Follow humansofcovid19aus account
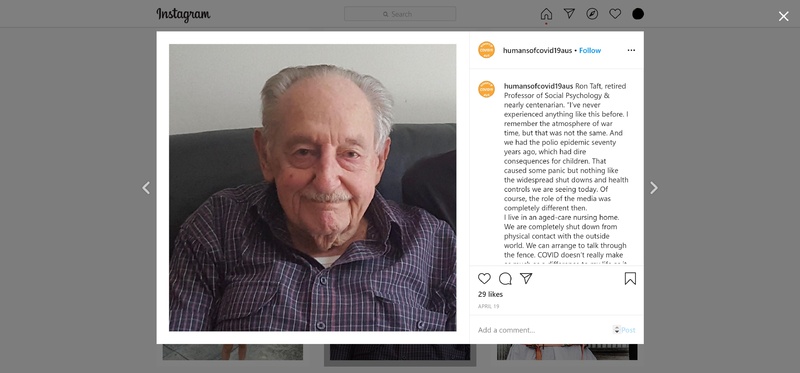 pos(590,51)
